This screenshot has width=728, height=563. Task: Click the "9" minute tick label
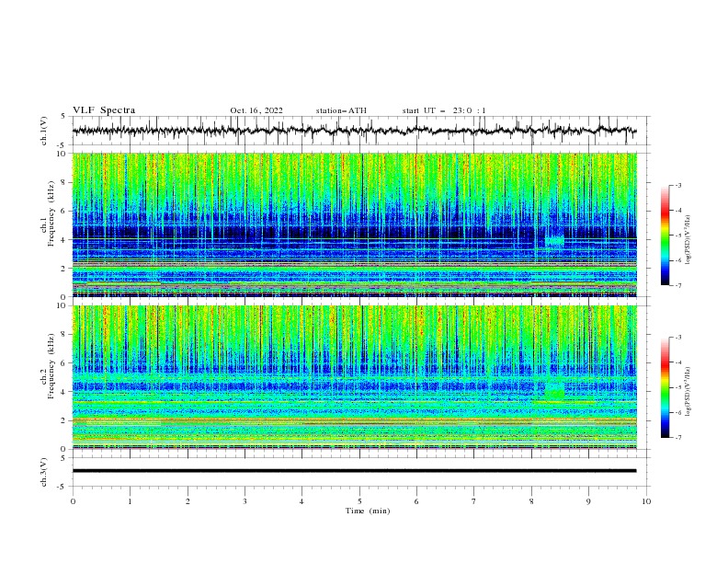(588, 501)
